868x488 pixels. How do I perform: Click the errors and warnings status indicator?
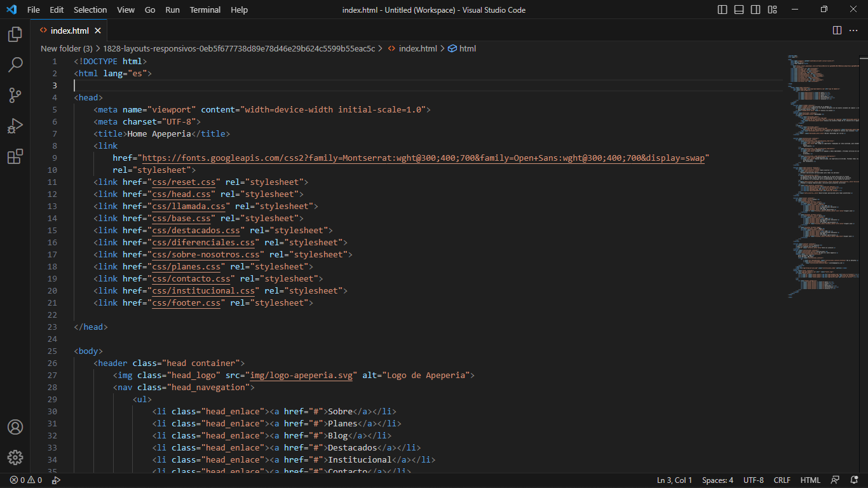click(25, 480)
